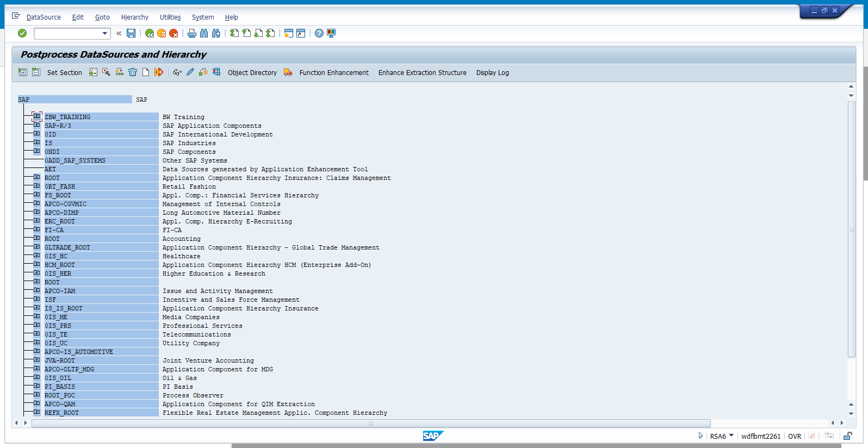
Task: Click the green Back arrow icon
Action: [x=150, y=33]
